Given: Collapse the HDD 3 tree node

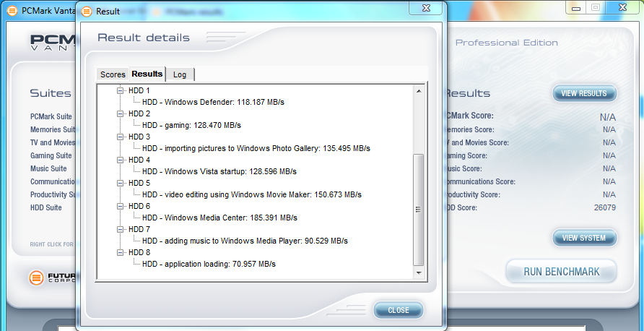Looking at the screenshot, I should [121, 137].
